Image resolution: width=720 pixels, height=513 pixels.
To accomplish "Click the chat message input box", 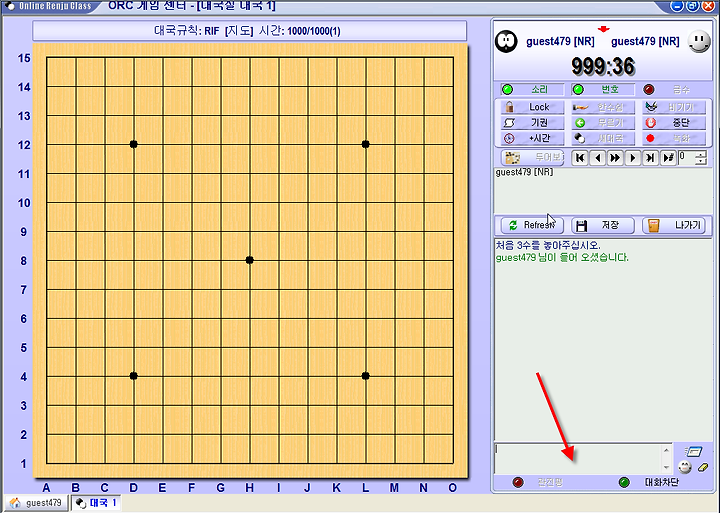I will [578, 458].
